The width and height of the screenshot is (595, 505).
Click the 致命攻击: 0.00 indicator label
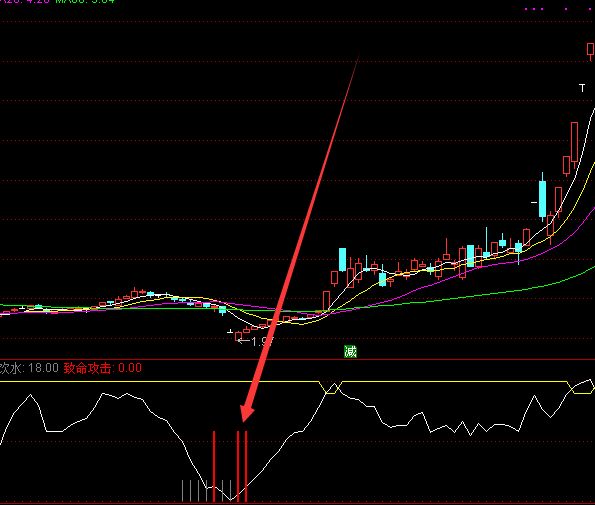tap(102, 368)
